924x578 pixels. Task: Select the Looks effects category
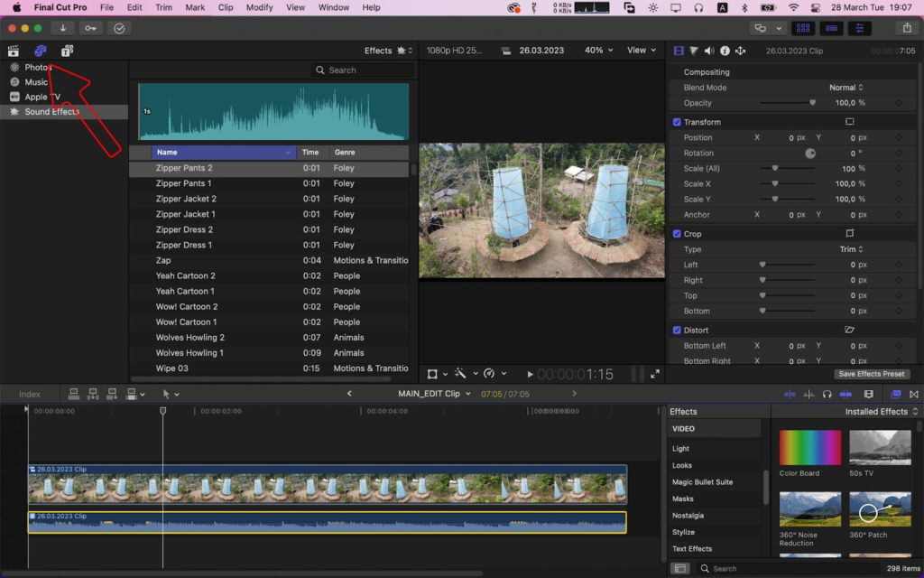(x=682, y=465)
